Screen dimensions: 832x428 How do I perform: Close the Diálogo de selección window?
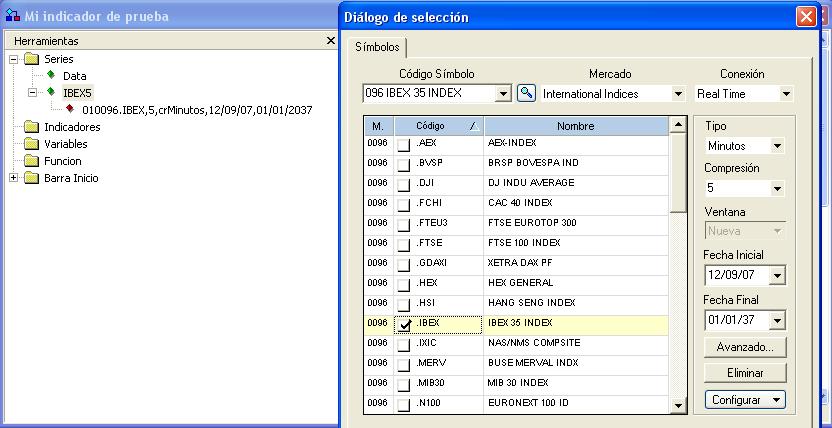[x=806, y=17]
